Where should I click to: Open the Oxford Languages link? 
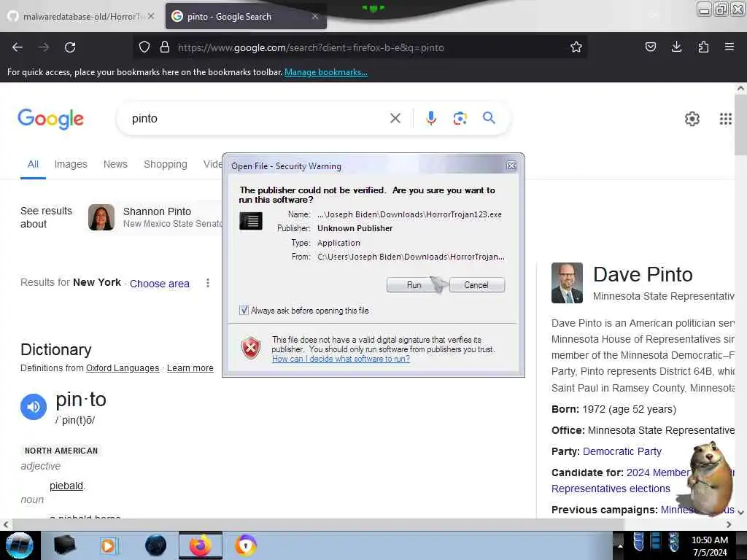[123, 368]
